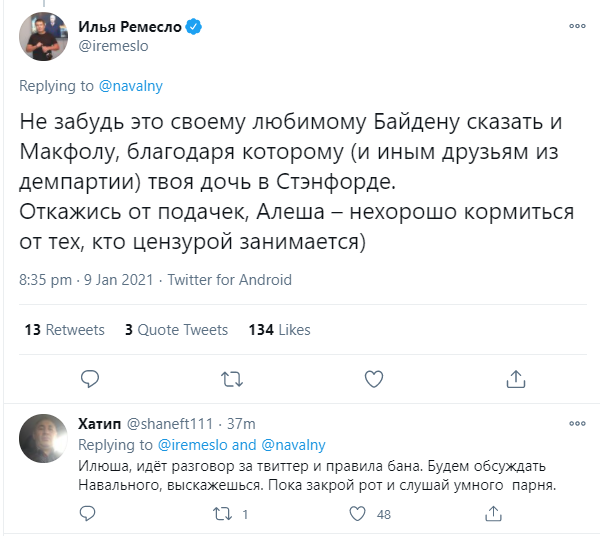600x536 pixels.
Task: Open Илья Ремесло's profile picture
Action: pyautogui.click(x=43, y=38)
